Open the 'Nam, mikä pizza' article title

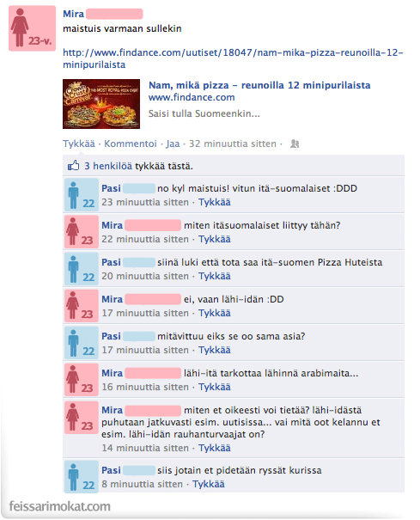259,85
